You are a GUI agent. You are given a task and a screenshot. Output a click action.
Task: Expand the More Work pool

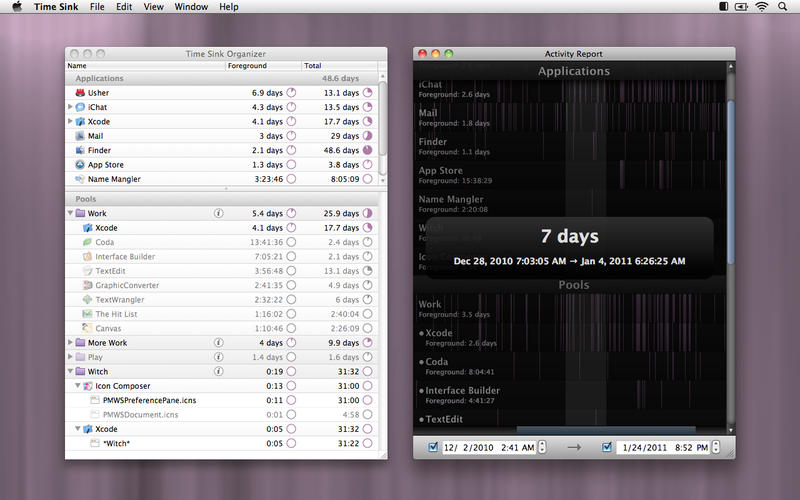(x=70, y=342)
